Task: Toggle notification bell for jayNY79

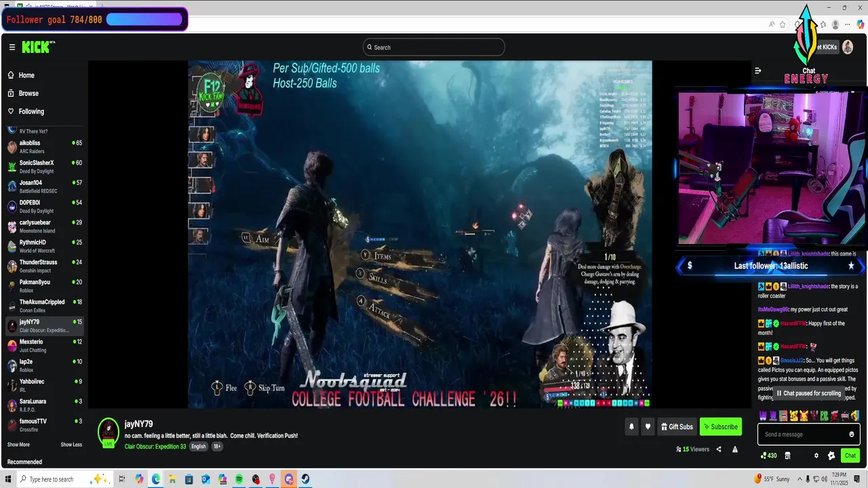Action: tap(631, 427)
